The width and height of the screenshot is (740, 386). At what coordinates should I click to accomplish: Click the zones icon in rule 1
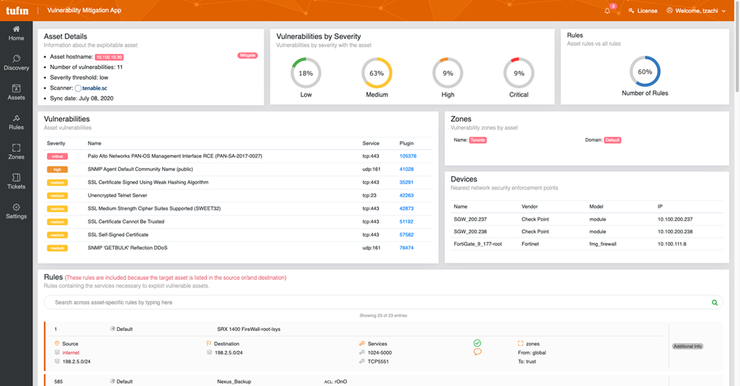click(521, 344)
